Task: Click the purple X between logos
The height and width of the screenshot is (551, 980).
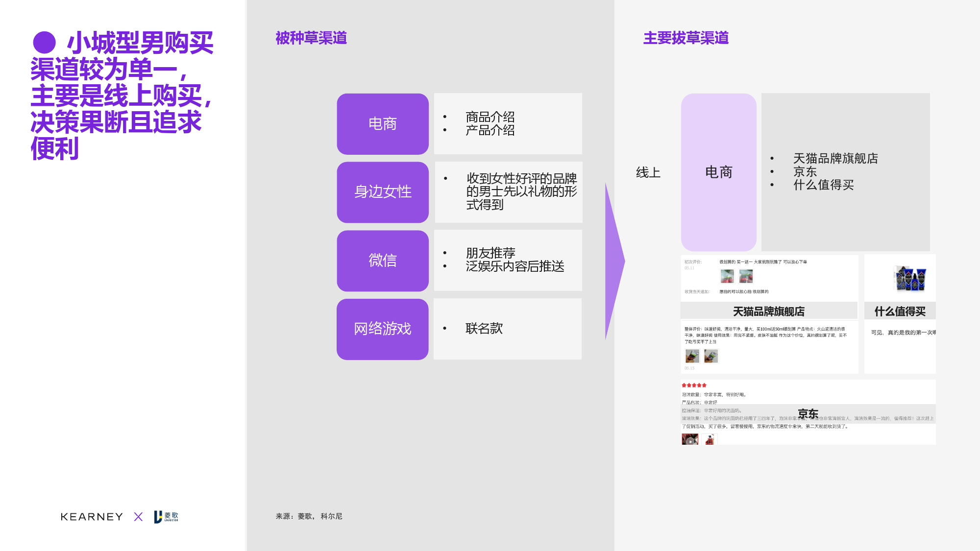Action: point(138,517)
